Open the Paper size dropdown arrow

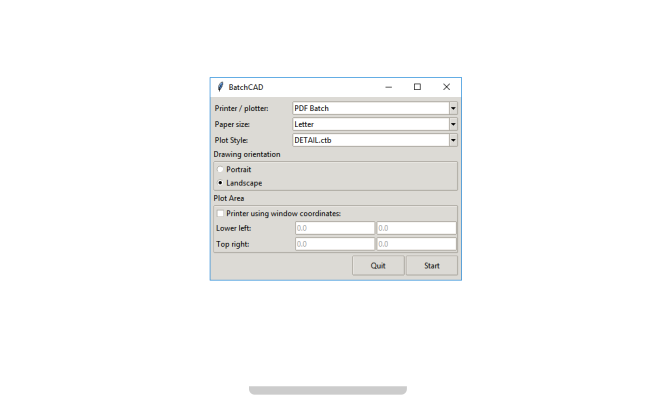(x=453, y=124)
